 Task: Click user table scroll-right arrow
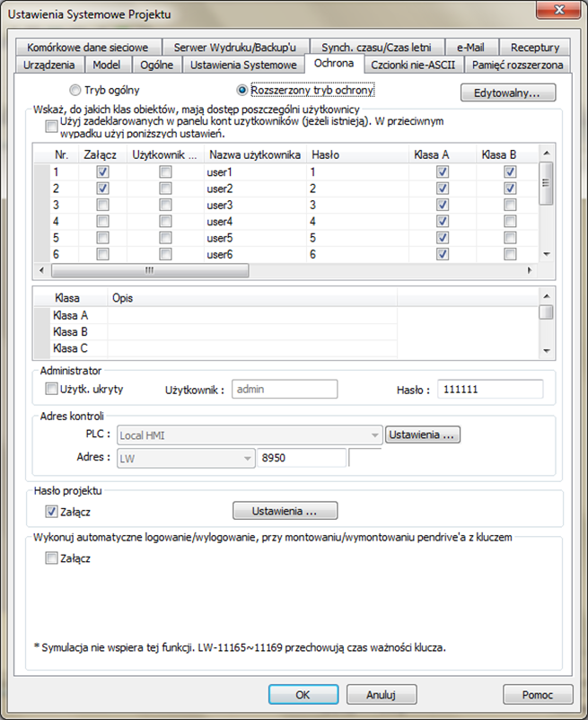[530, 270]
